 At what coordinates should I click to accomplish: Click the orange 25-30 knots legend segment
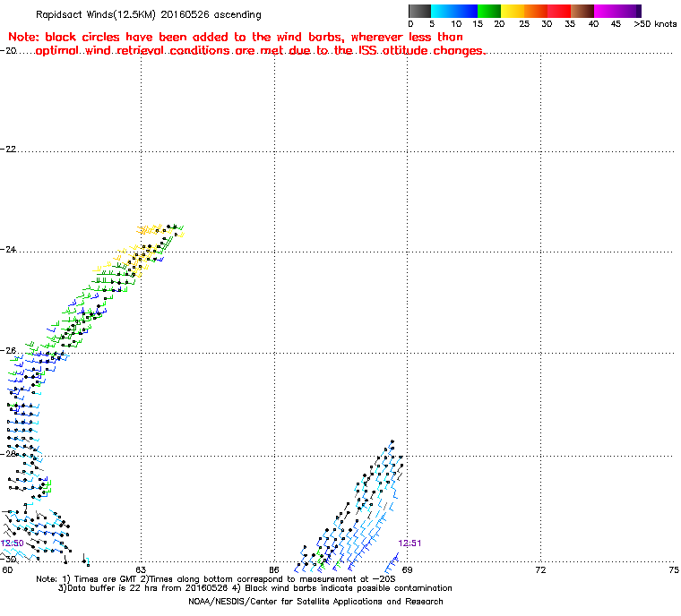click(x=536, y=11)
